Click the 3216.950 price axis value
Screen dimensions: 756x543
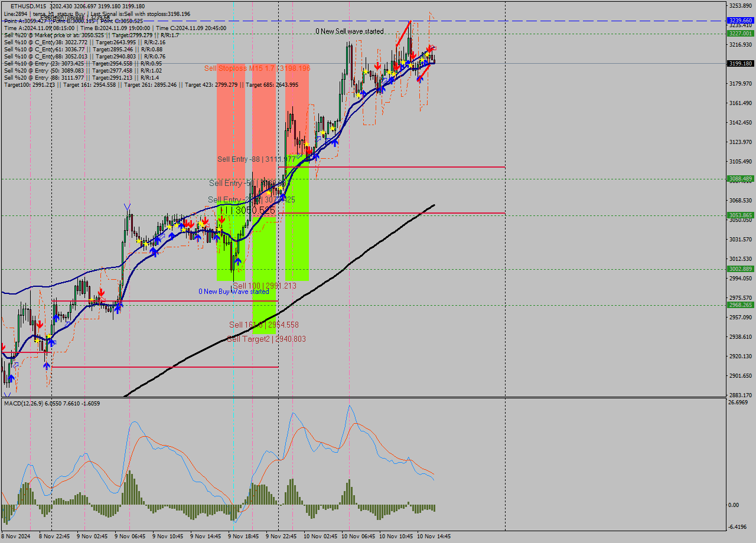(741, 45)
